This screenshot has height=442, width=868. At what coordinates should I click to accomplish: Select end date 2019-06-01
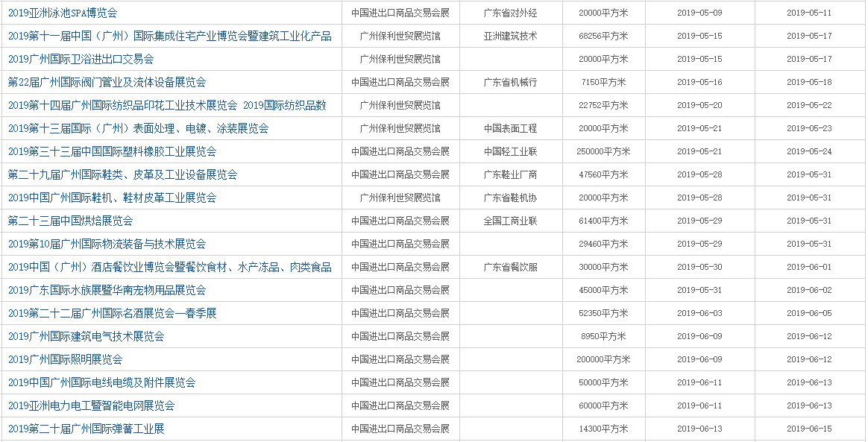pos(809,267)
